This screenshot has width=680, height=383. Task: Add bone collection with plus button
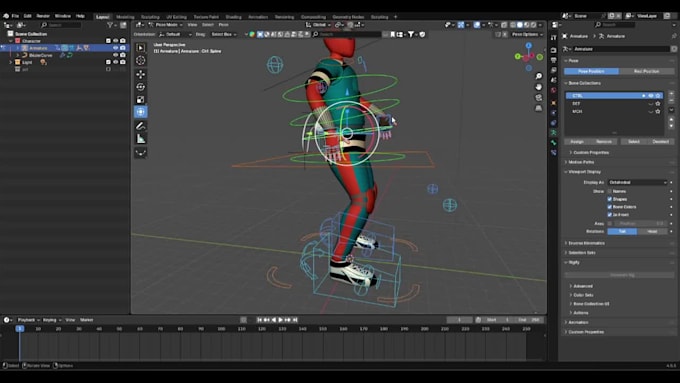point(671,93)
